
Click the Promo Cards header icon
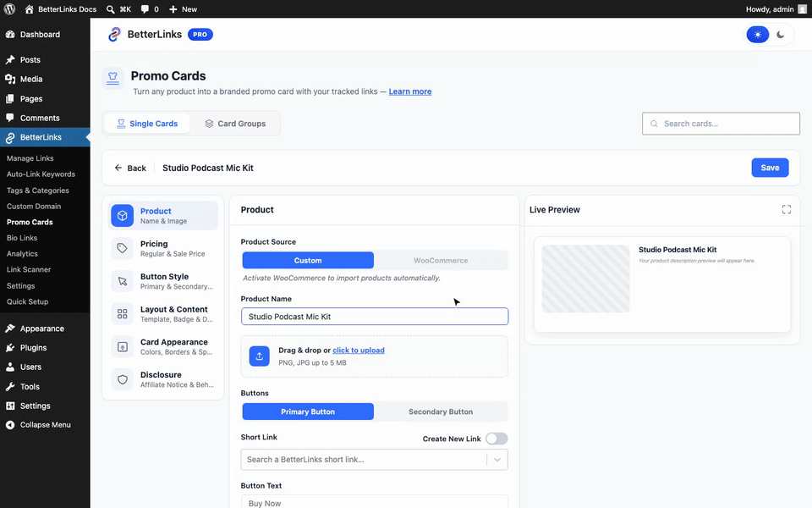click(112, 78)
